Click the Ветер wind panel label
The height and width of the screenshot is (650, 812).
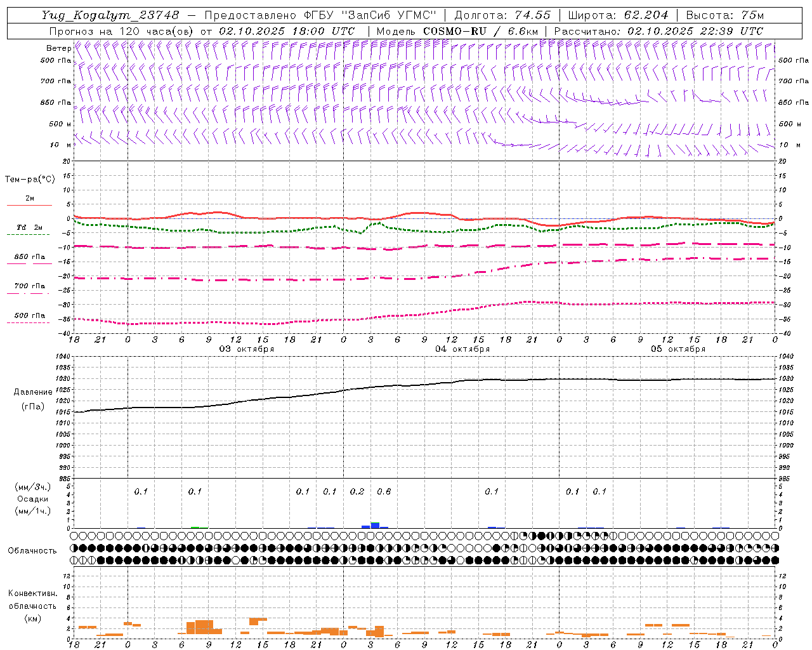pyautogui.click(x=58, y=48)
